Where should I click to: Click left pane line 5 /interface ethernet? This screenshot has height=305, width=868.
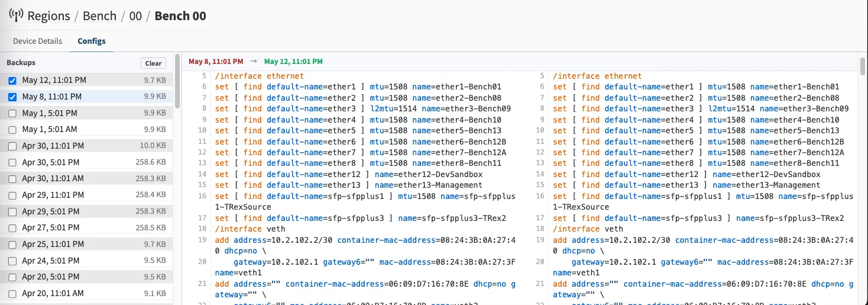(x=260, y=76)
